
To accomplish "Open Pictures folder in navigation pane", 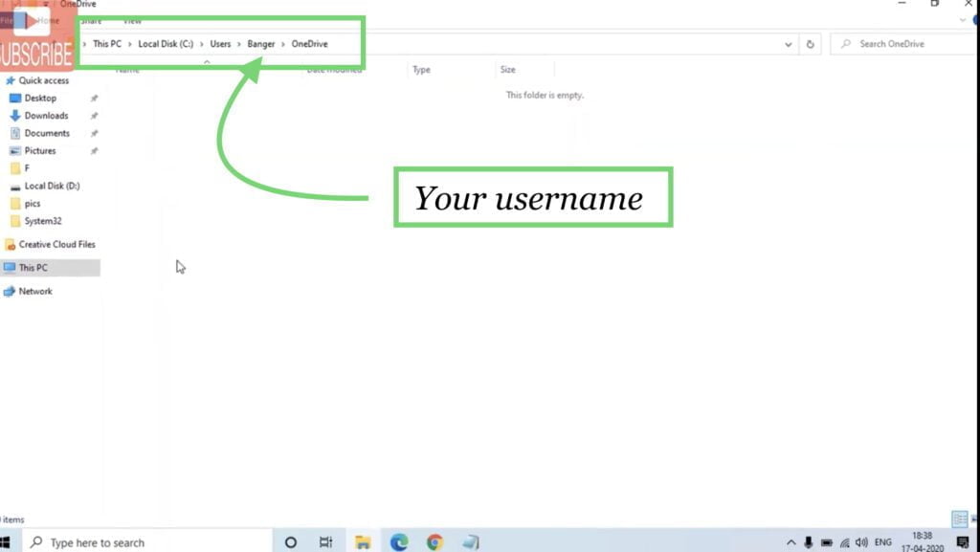I will [39, 150].
